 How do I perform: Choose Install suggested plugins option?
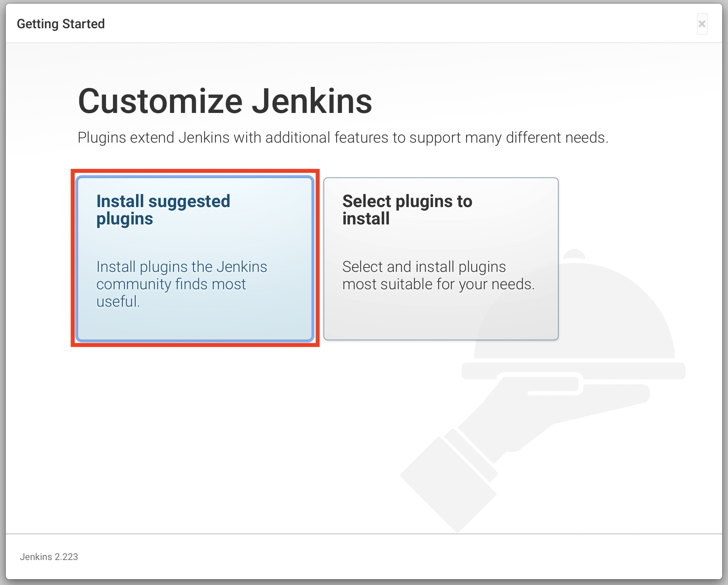pyautogui.click(x=195, y=258)
